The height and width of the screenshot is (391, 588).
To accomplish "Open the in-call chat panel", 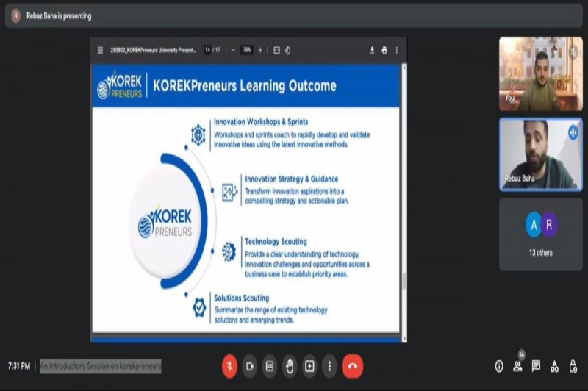I will [x=536, y=366].
